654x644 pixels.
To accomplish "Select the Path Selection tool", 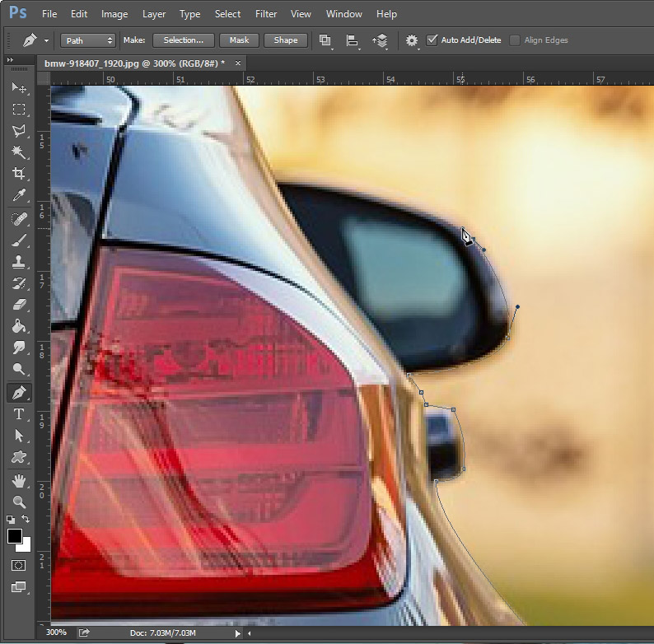I will [x=18, y=436].
